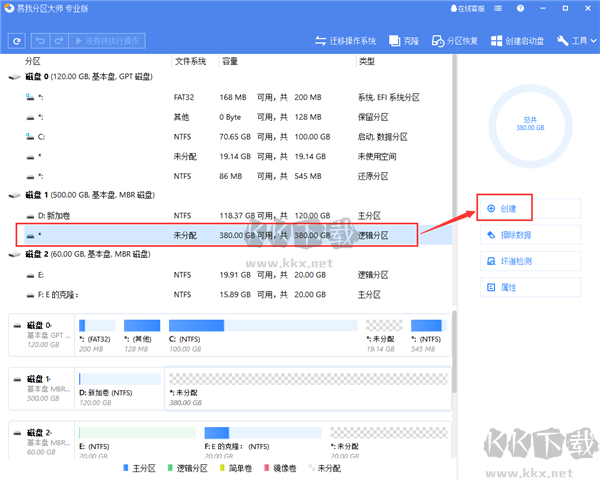Select the 380.00 GB unallocated row
Image resolution: width=600 pixels, height=480 pixels.
(237, 235)
